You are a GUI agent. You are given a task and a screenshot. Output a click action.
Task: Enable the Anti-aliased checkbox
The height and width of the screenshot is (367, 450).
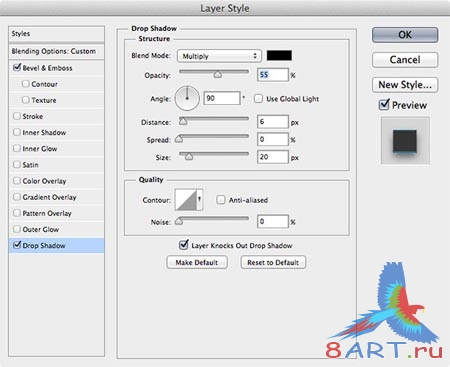point(221,200)
